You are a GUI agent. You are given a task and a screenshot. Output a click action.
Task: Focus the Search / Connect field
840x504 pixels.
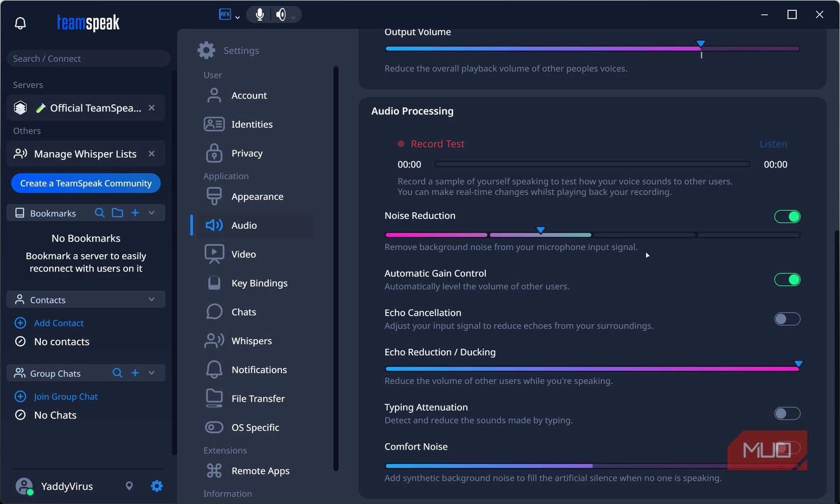click(89, 59)
